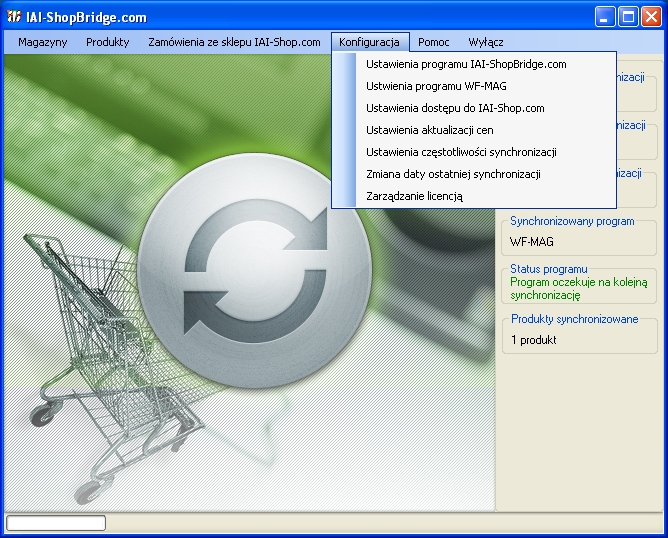Choose Ustwienia programu WF-MAG
The image size is (668, 538).
(474, 86)
